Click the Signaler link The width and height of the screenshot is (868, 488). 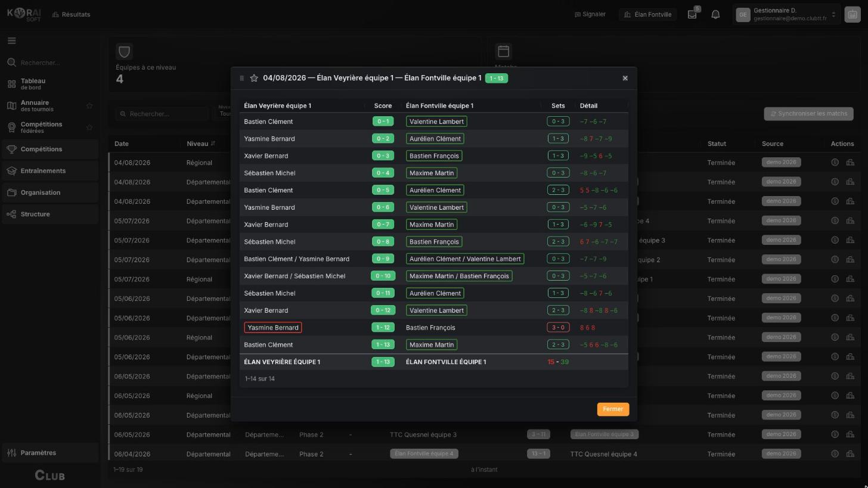click(590, 14)
